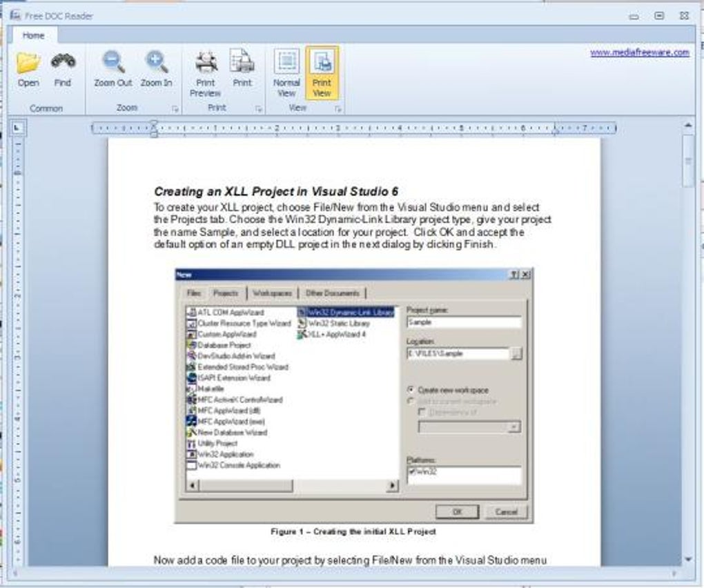Click the right indent marker on ruler
The image size is (704, 588).
pyautogui.click(x=555, y=131)
